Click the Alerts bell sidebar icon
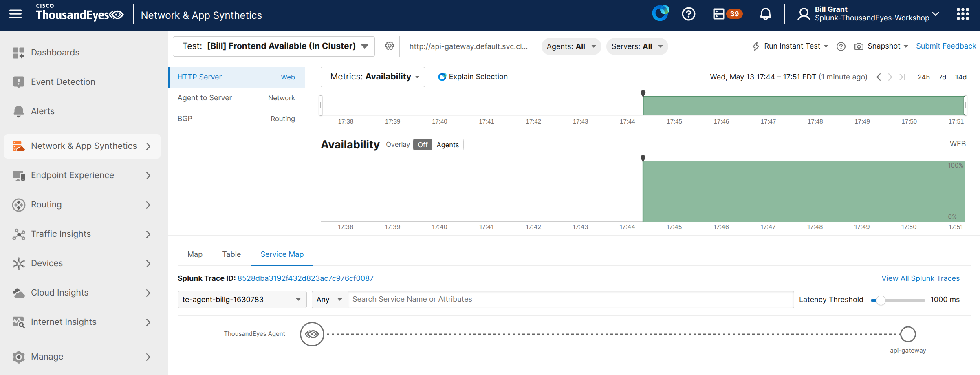Screen dimensions: 980x375 (x=18, y=111)
